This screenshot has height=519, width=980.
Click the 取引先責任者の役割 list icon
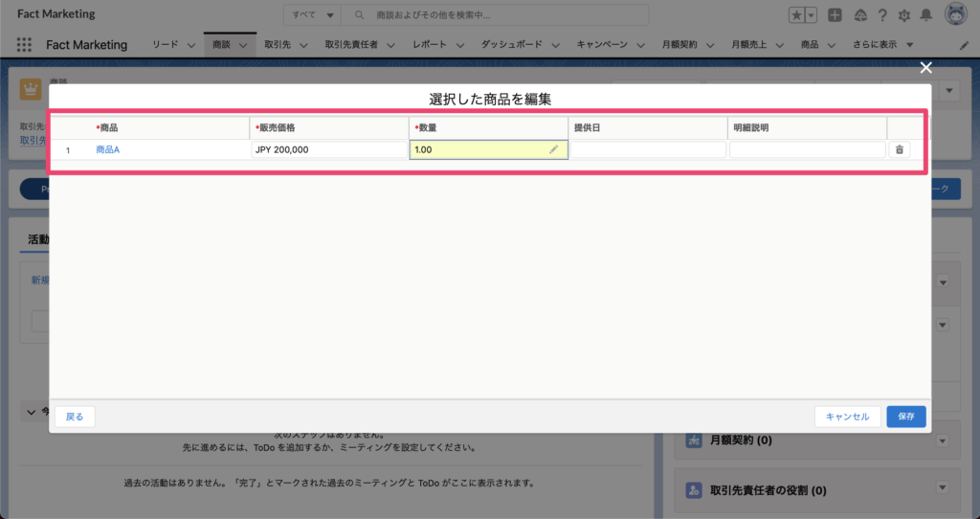694,490
